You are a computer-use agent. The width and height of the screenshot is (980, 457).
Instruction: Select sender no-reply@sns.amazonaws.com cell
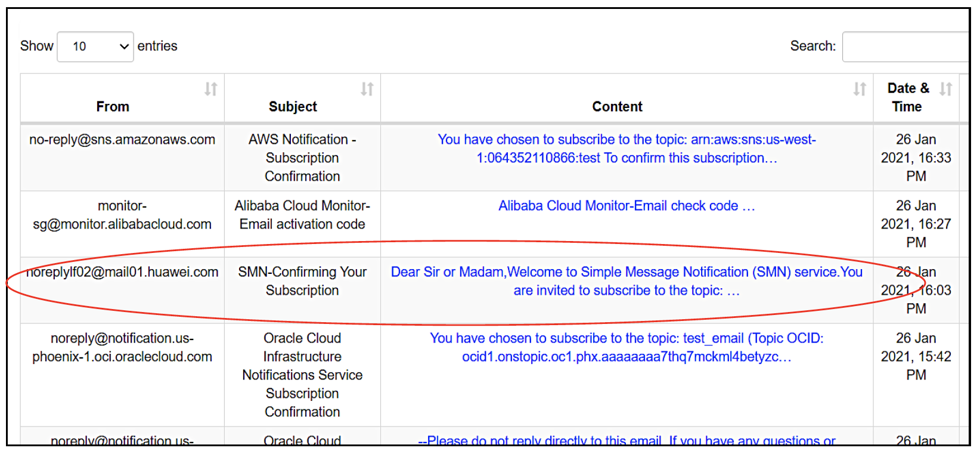pyautogui.click(x=122, y=158)
